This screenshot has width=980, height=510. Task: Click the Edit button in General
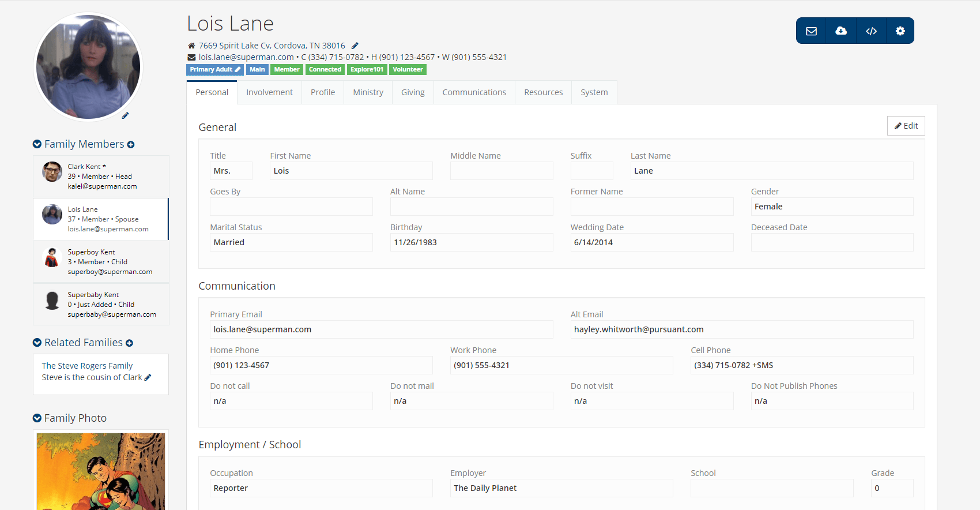tap(906, 126)
